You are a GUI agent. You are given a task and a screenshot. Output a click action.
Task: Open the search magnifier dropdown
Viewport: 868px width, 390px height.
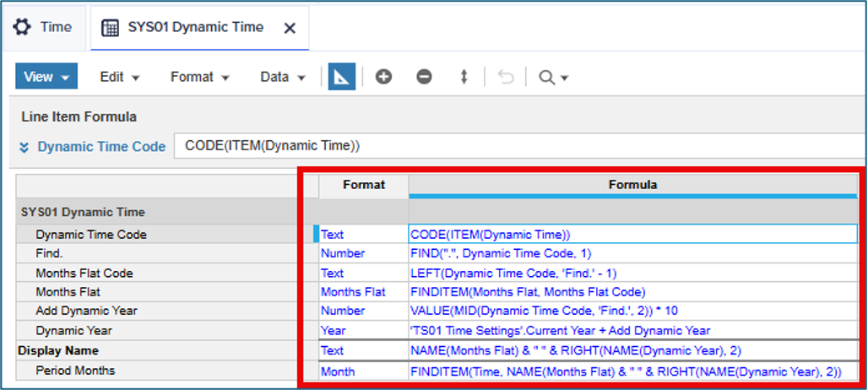click(x=554, y=78)
